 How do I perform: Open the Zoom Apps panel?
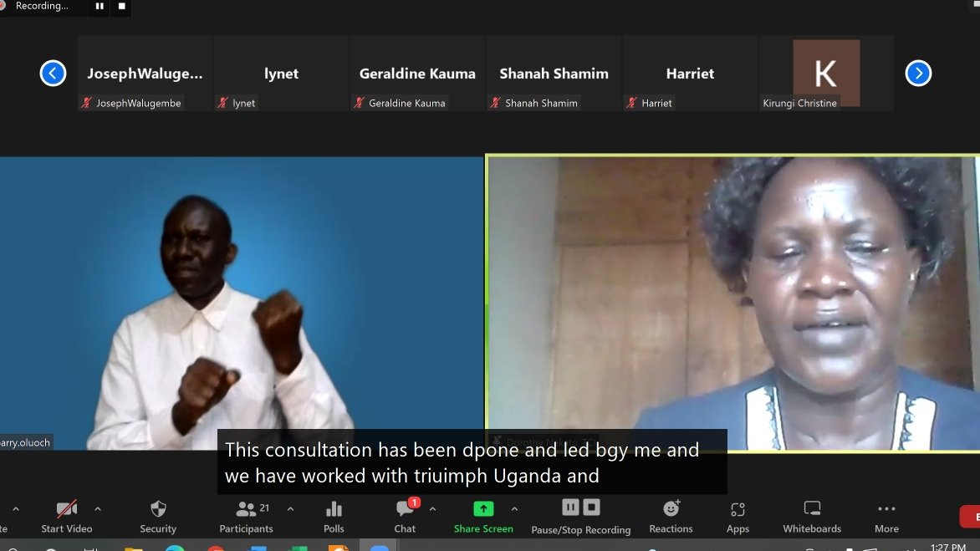[x=738, y=514]
